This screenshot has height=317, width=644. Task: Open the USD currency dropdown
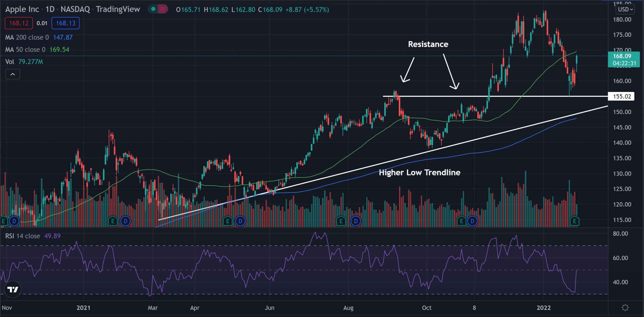(625, 9)
